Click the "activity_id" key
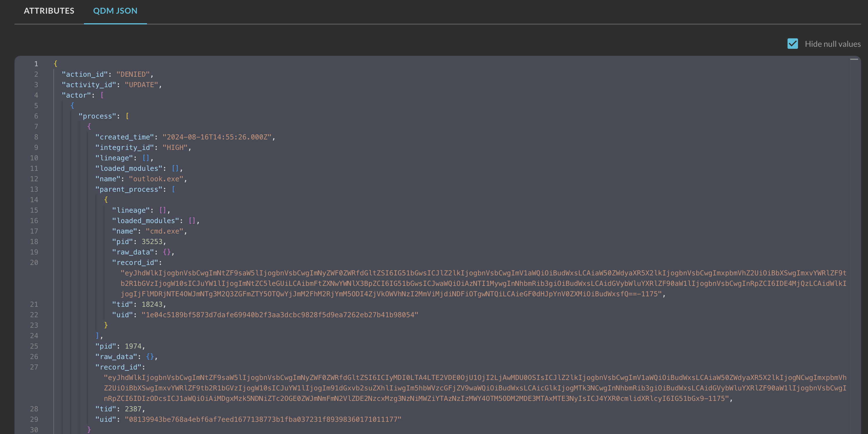The image size is (868, 434). 89,85
